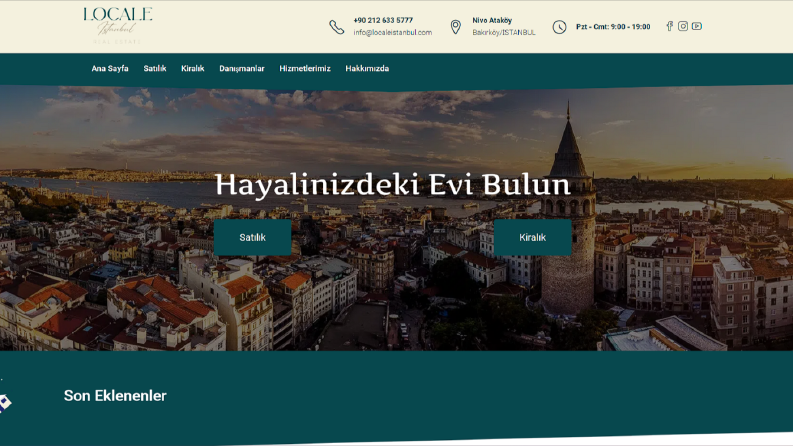Click the Son Eklenenler heading
The height and width of the screenshot is (446, 793).
(x=115, y=395)
